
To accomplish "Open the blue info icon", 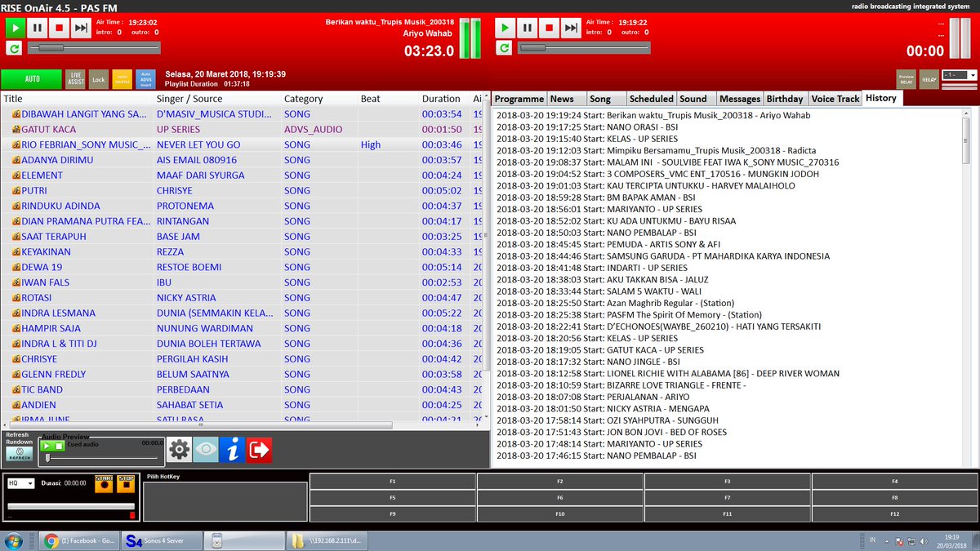I will point(233,449).
